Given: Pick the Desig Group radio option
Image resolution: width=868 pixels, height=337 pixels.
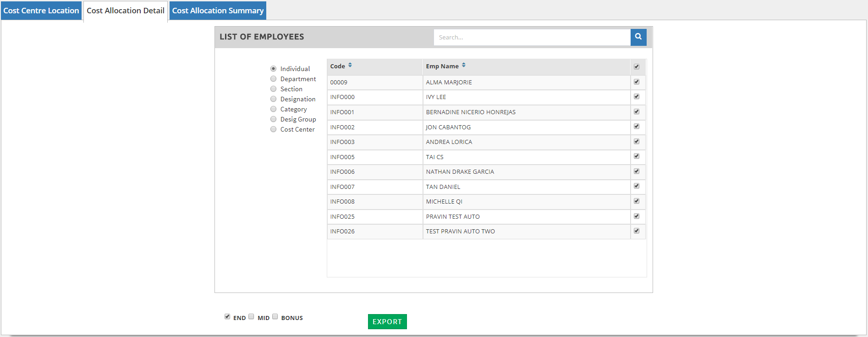Looking at the screenshot, I should point(274,119).
